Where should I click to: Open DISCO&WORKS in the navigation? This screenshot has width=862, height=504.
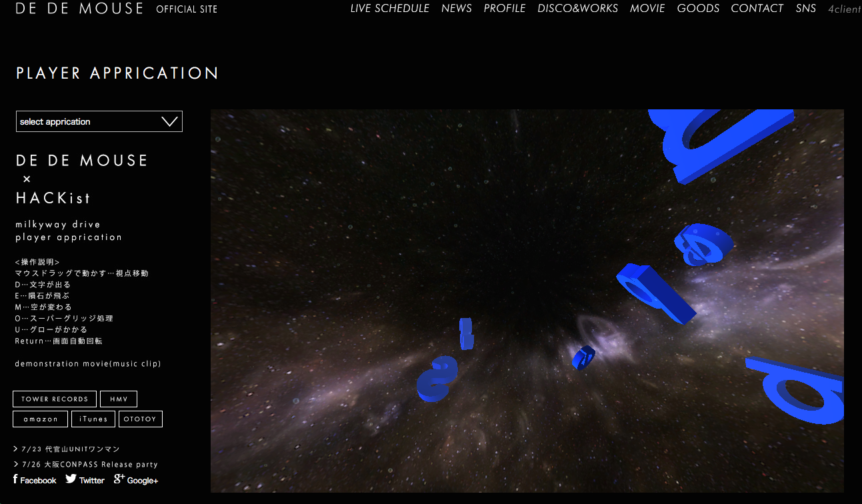tap(578, 9)
